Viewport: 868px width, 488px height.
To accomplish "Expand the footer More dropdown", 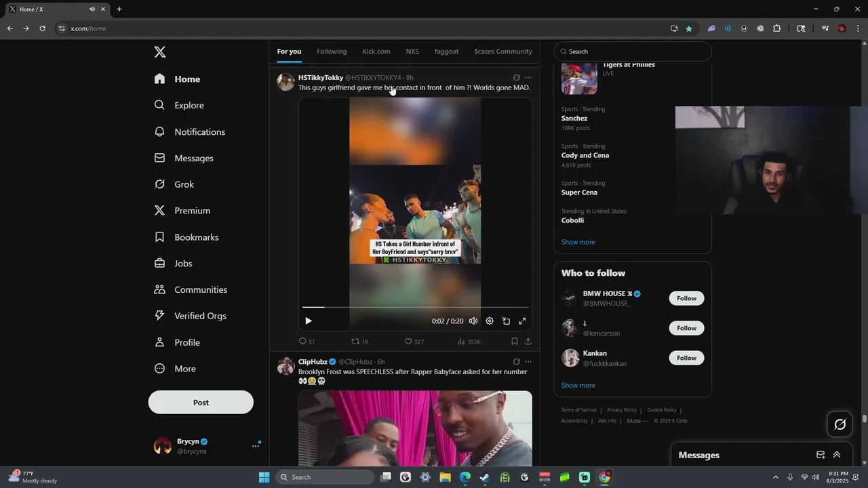I will click(x=637, y=421).
